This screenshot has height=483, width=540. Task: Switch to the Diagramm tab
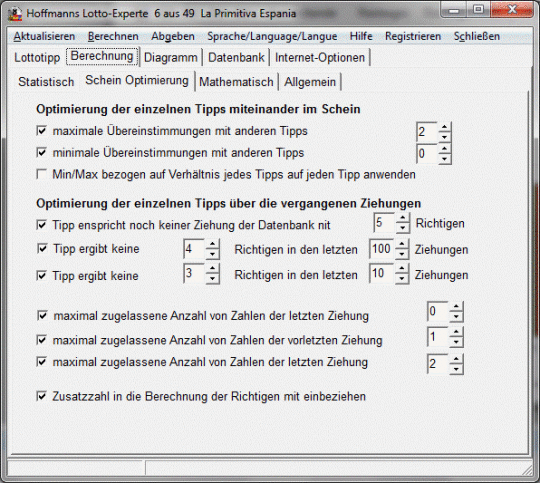tap(170, 57)
